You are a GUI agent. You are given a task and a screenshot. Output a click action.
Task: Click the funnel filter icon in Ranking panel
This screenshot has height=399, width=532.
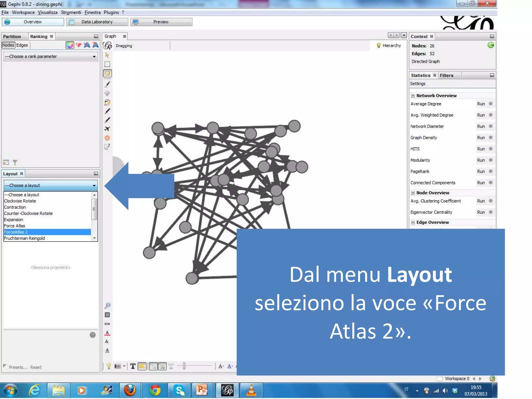click(x=15, y=163)
